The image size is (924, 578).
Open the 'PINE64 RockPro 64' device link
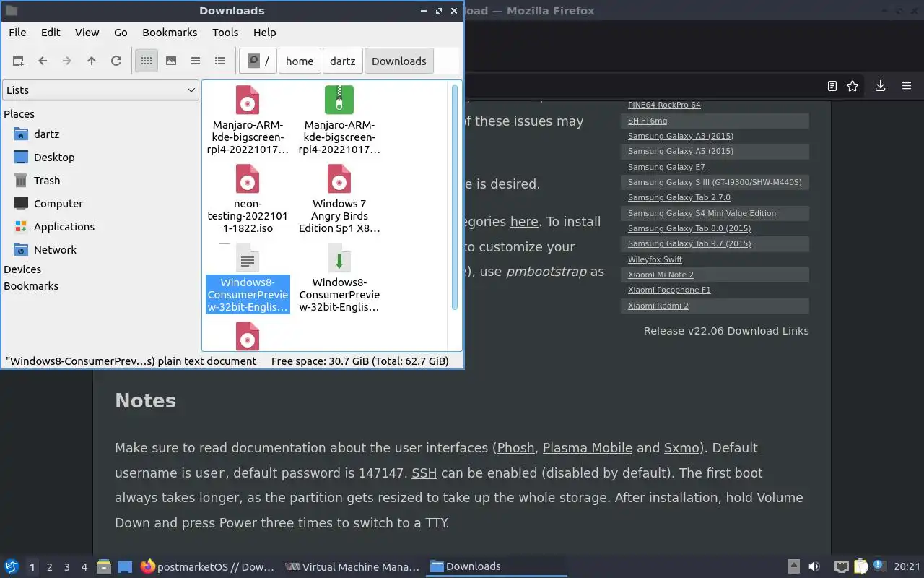coord(664,105)
